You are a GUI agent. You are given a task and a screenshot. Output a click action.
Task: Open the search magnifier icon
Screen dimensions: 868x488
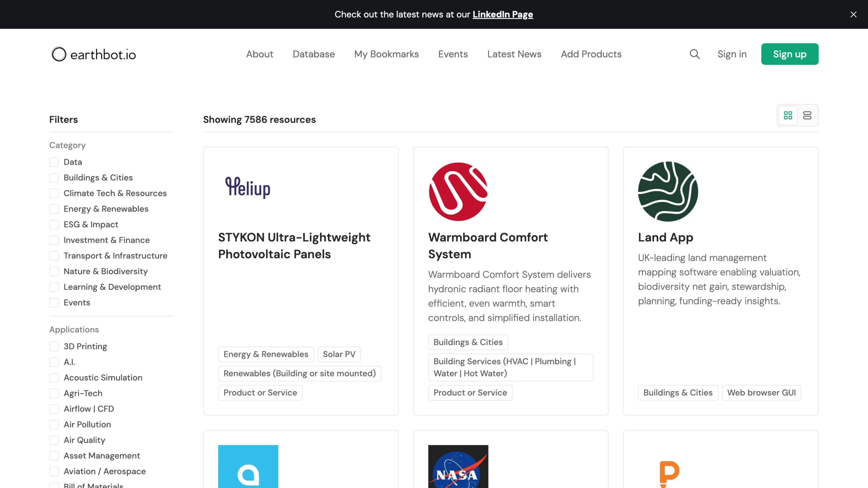tap(694, 54)
